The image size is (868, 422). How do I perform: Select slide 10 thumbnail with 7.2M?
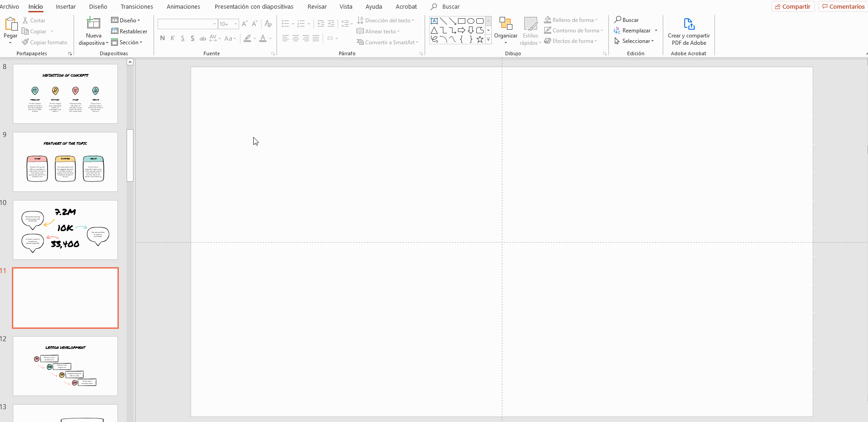coord(65,230)
